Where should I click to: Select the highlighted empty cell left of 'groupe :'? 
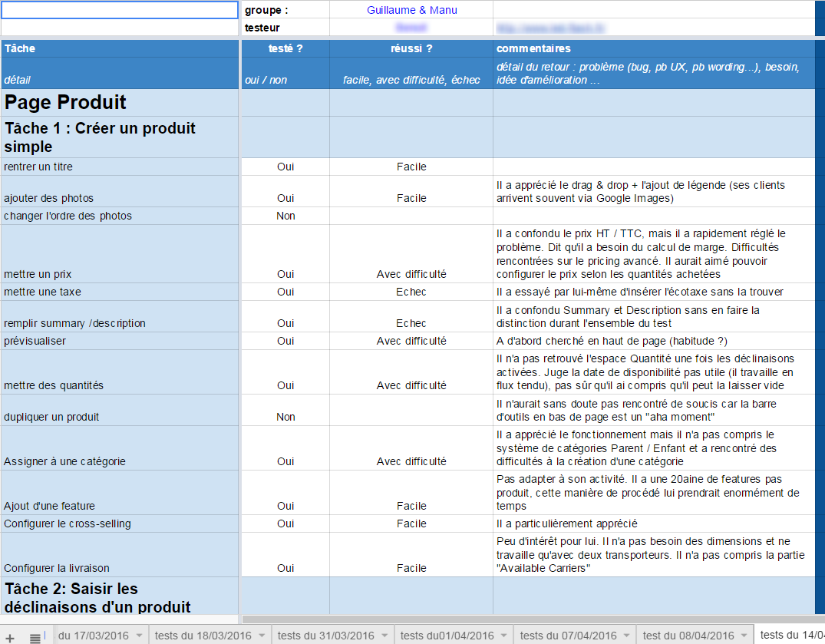point(120,10)
